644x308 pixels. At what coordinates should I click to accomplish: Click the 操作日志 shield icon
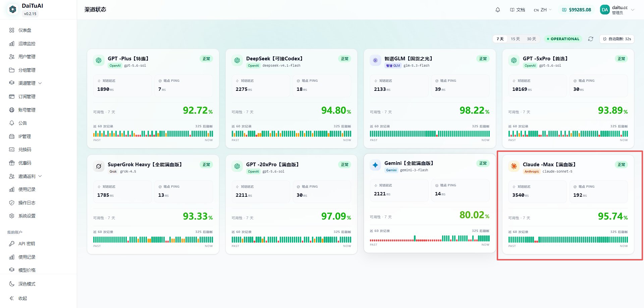point(12,203)
